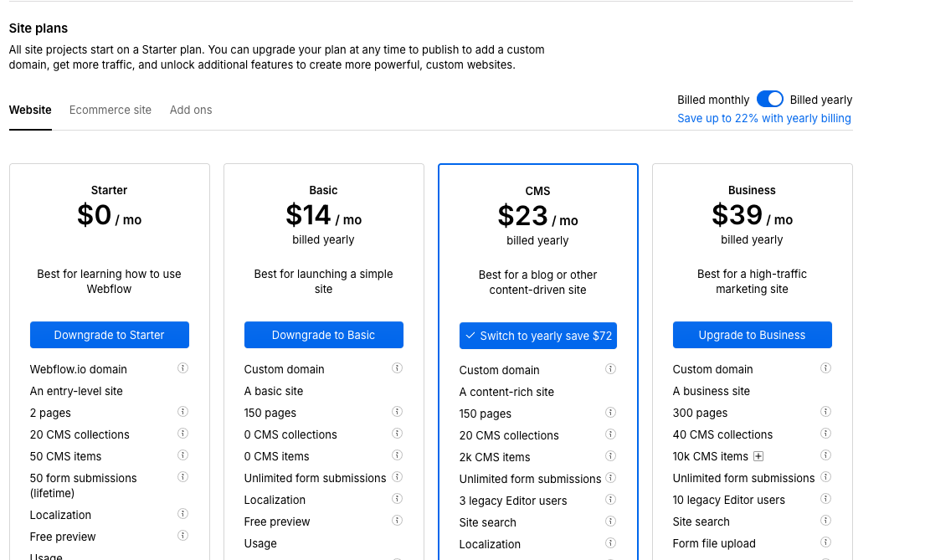This screenshot has width=925, height=560.
Task: Open info icon for Basic 150 pages
Action: point(397,412)
